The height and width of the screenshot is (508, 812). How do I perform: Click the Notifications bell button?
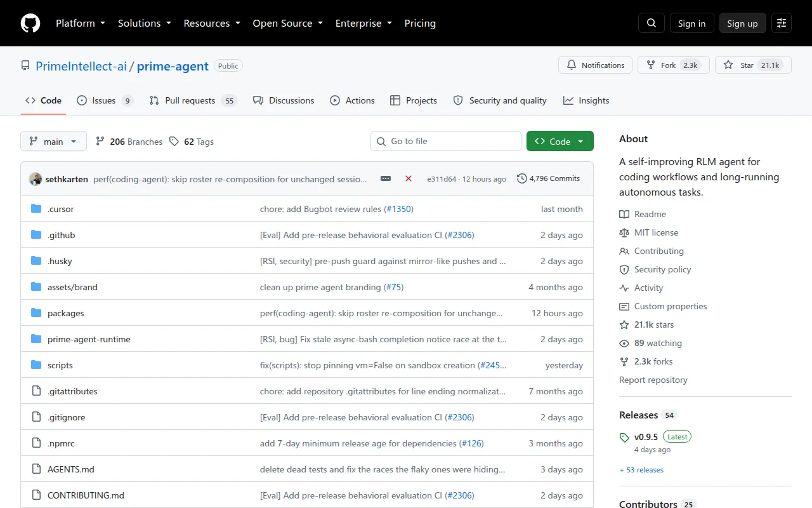596,65
